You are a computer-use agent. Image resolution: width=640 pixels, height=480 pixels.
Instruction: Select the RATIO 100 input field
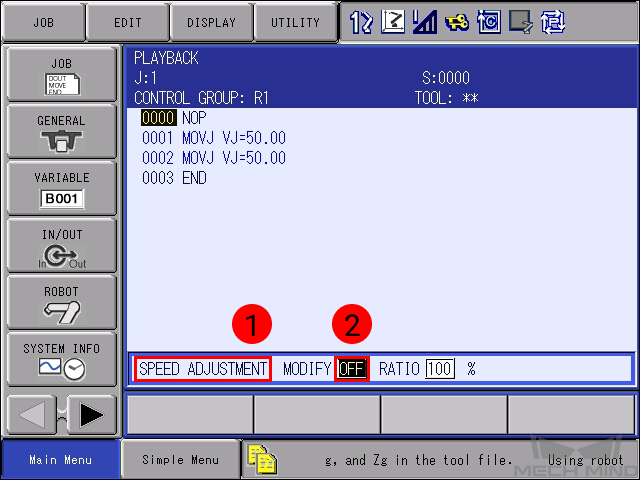coord(440,369)
